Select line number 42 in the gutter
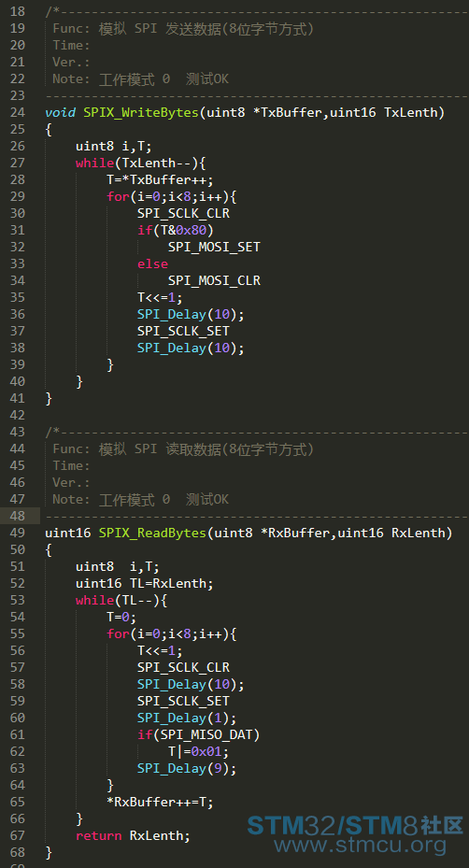The width and height of the screenshot is (469, 868). 17,415
